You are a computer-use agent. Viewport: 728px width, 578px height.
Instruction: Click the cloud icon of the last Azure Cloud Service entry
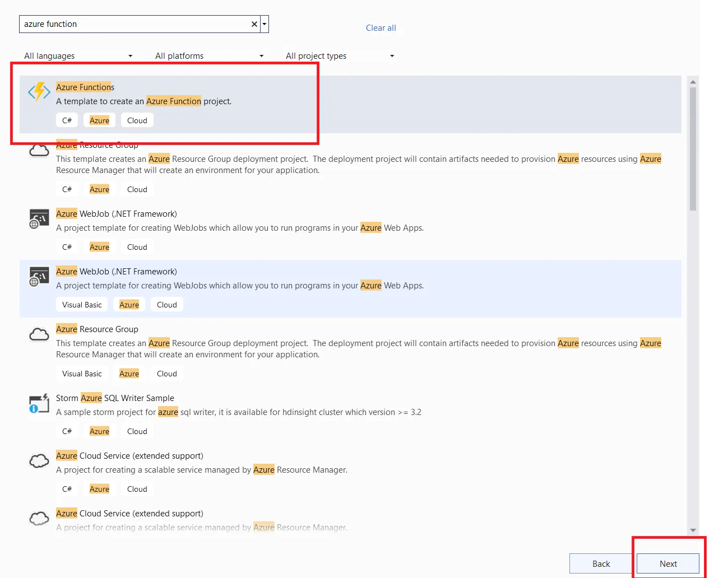coord(39,519)
